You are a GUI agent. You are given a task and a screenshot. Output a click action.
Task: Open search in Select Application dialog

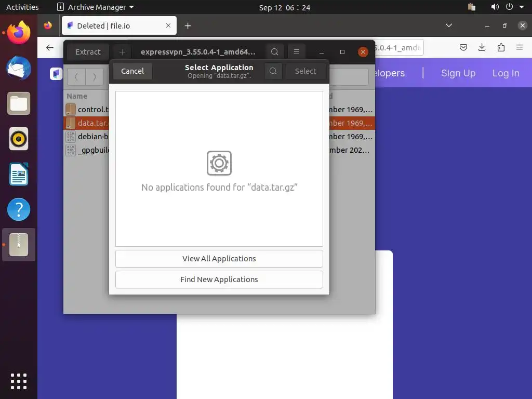click(x=273, y=71)
